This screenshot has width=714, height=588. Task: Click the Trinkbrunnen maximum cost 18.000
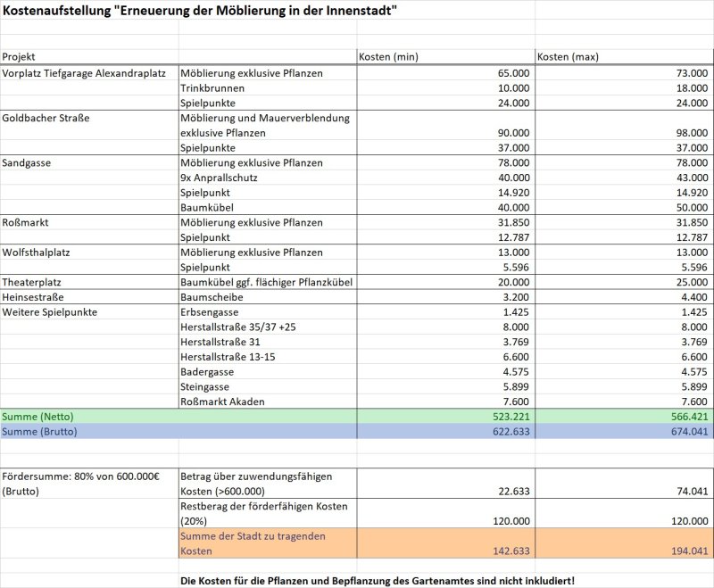[693, 88]
